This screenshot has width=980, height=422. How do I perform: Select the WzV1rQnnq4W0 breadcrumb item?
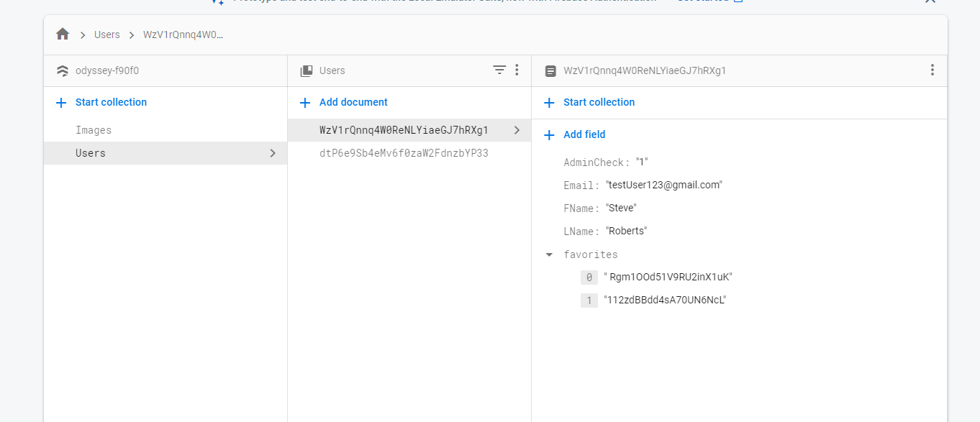click(183, 34)
